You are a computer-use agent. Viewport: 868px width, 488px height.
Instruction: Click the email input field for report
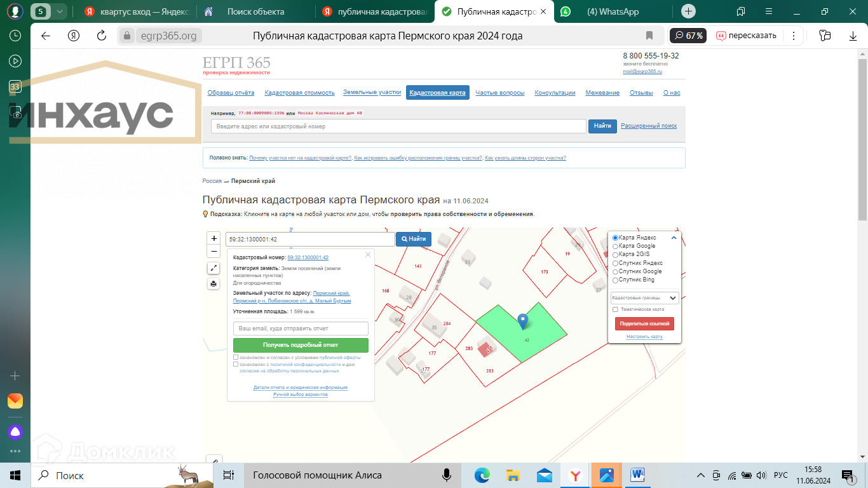click(301, 329)
